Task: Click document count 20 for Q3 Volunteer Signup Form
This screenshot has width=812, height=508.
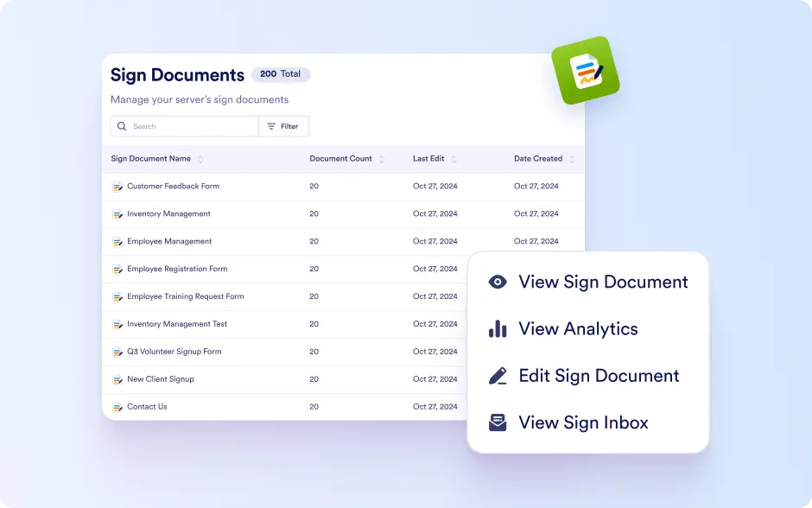Action: click(x=314, y=351)
